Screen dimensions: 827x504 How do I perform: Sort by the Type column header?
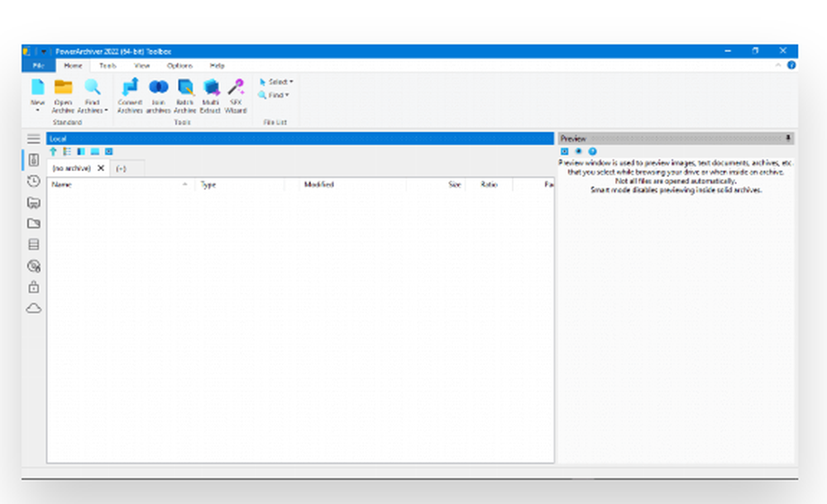click(x=240, y=184)
